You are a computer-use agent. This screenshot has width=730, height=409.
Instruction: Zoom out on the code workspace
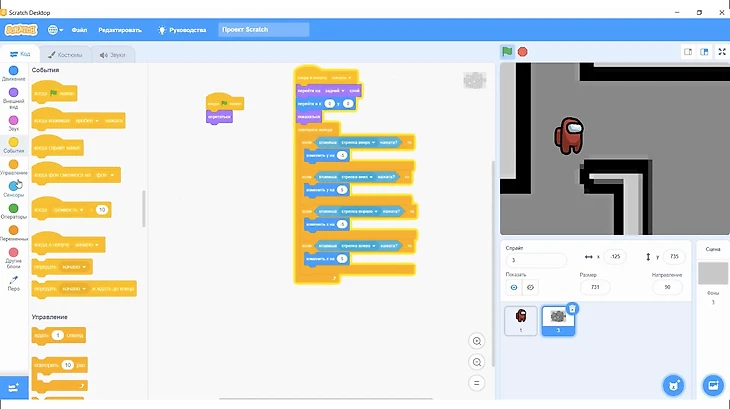[x=477, y=362]
